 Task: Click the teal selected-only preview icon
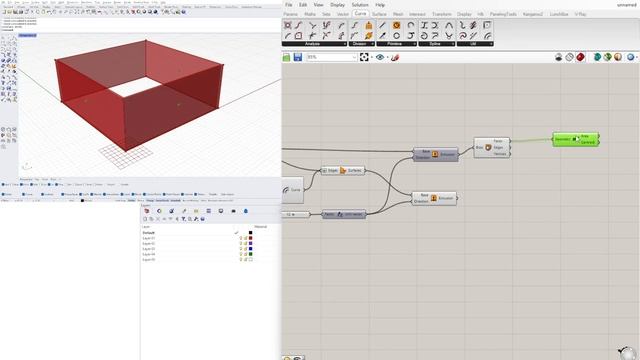tap(597, 57)
